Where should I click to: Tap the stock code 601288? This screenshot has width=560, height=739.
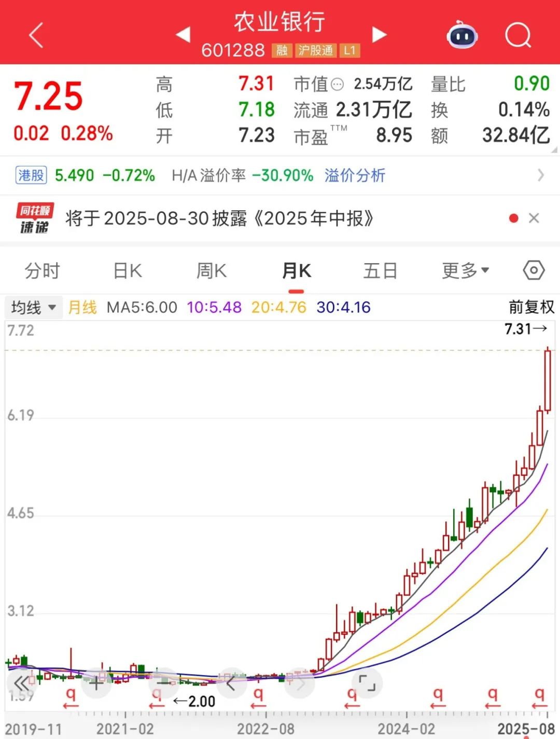click(x=233, y=50)
